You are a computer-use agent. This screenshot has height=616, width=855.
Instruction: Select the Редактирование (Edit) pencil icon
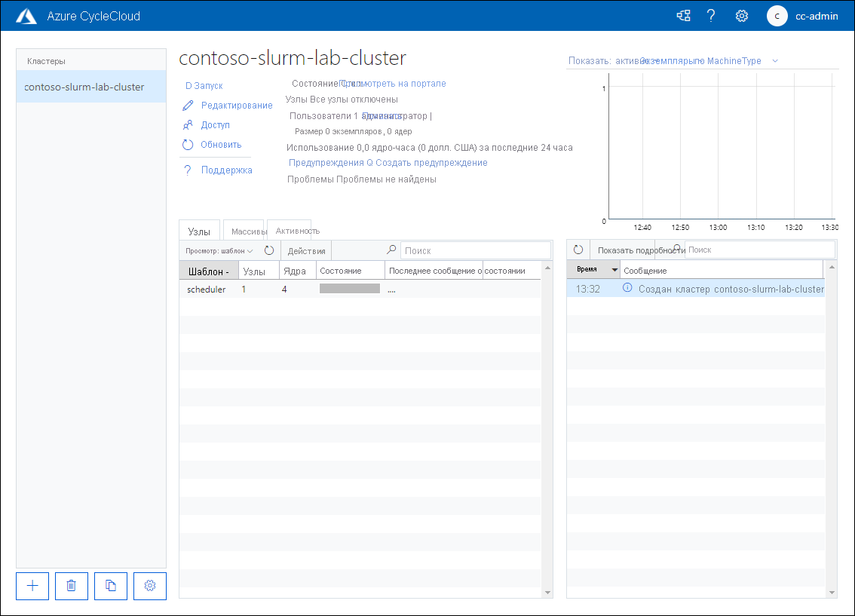click(188, 105)
